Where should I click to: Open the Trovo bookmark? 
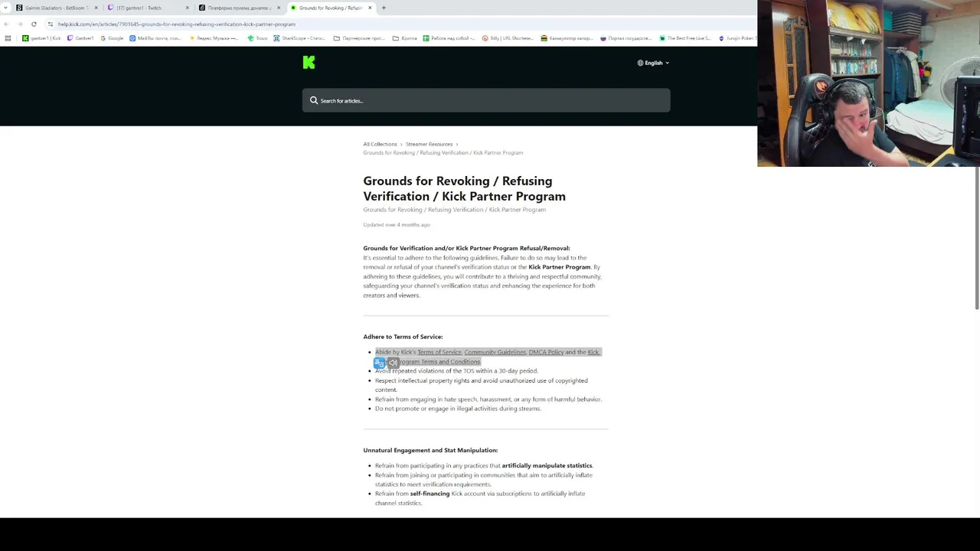click(257, 38)
